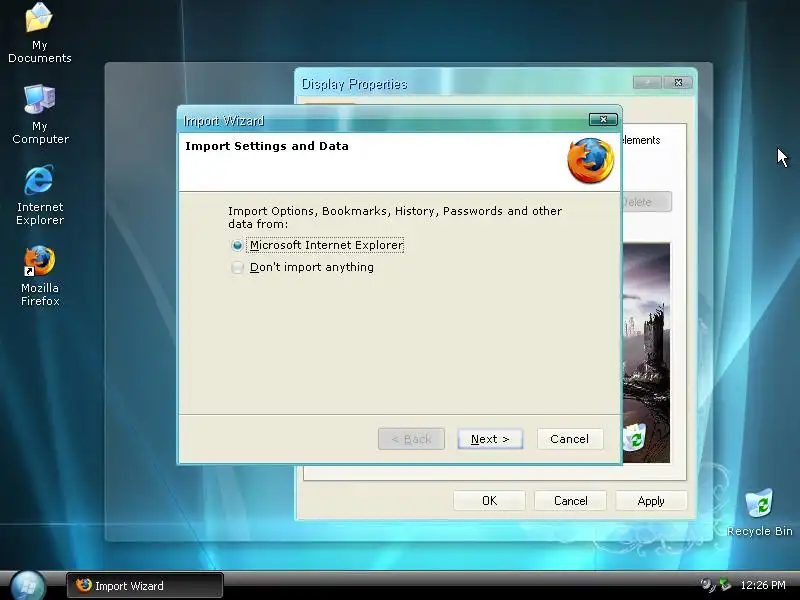Screen dimensions: 800x600
Task: Click Firefox logo in Import Wizard header
Action: (590, 161)
